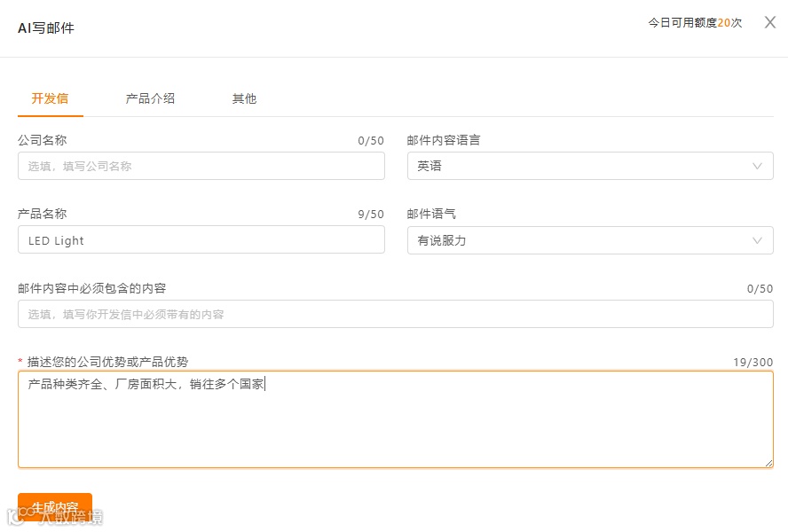This screenshot has height=532, width=788.
Task: Click inside the 公司优势或产品优势 text area
Action: (396, 419)
